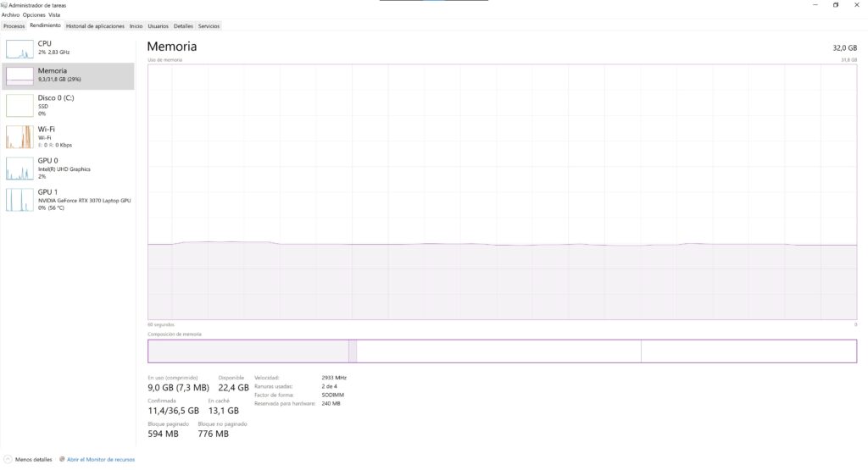Click the standby segment of memory composition bar
Screen dimensions: 868x470
(498, 351)
